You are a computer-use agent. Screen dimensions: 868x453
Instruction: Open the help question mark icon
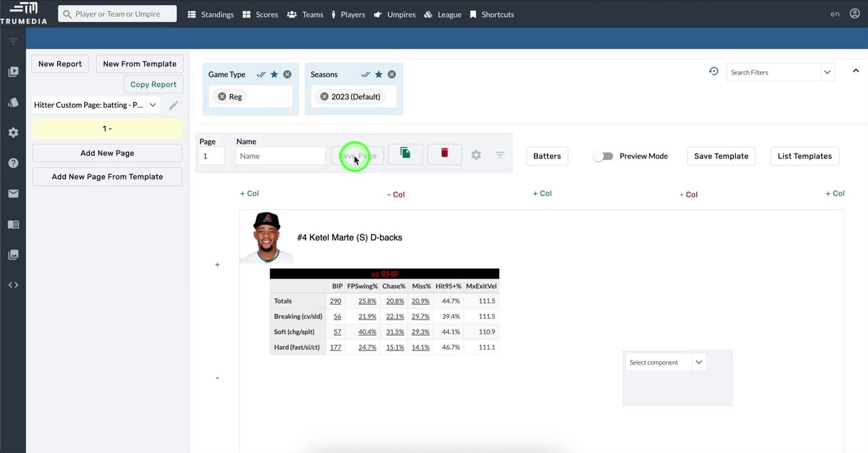pyautogui.click(x=13, y=163)
